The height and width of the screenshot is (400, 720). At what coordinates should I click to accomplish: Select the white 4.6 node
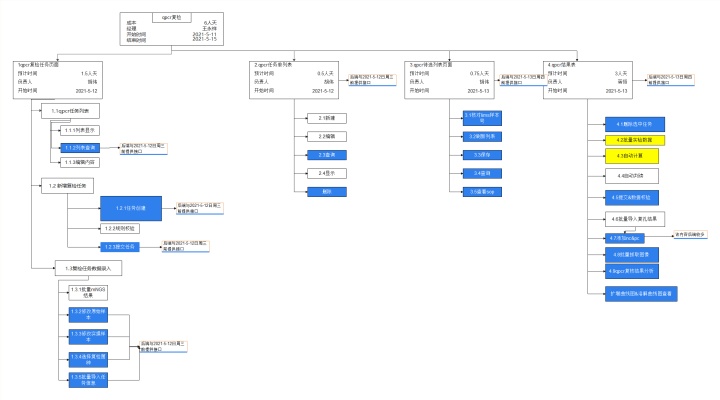point(635,219)
